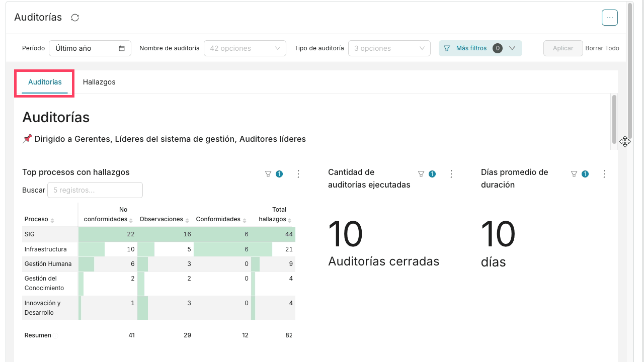Image resolution: width=644 pixels, height=362 pixels.
Task: Select the Gestión Humana row
Action: tap(158, 264)
